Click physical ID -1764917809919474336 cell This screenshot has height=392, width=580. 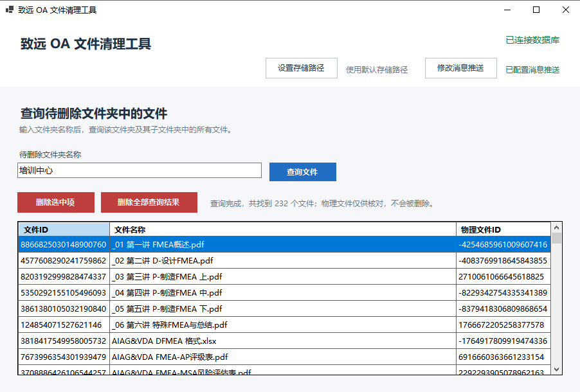[x=503, y=341]
